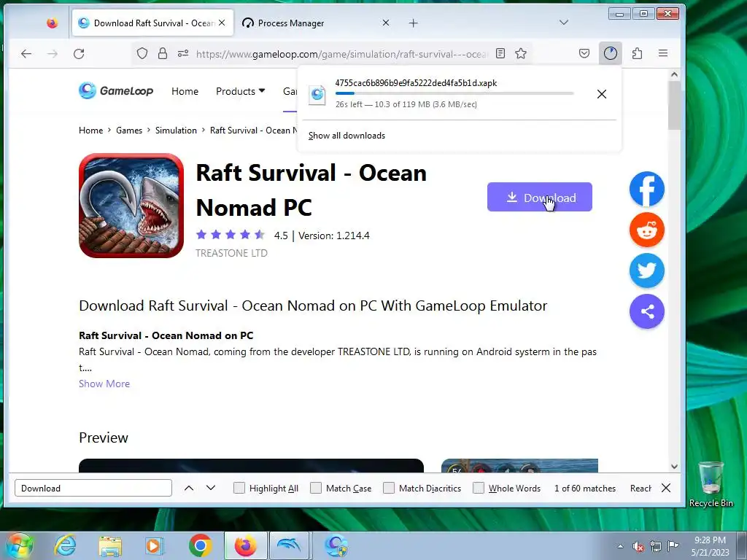Click the muted volume tray icon

pyautogui.click(x=638, y=546)
